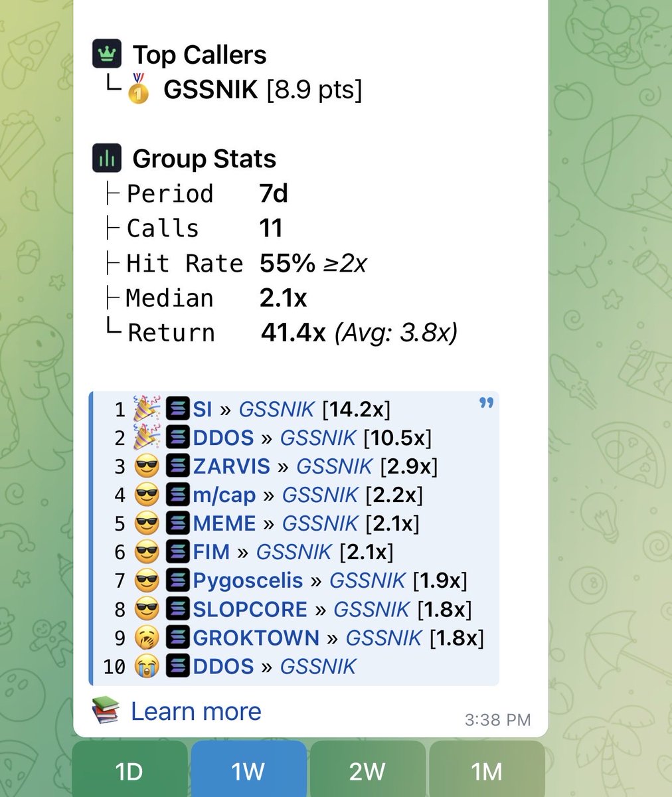Click the Solana icon next to GROKTOWN

[178, 638]
